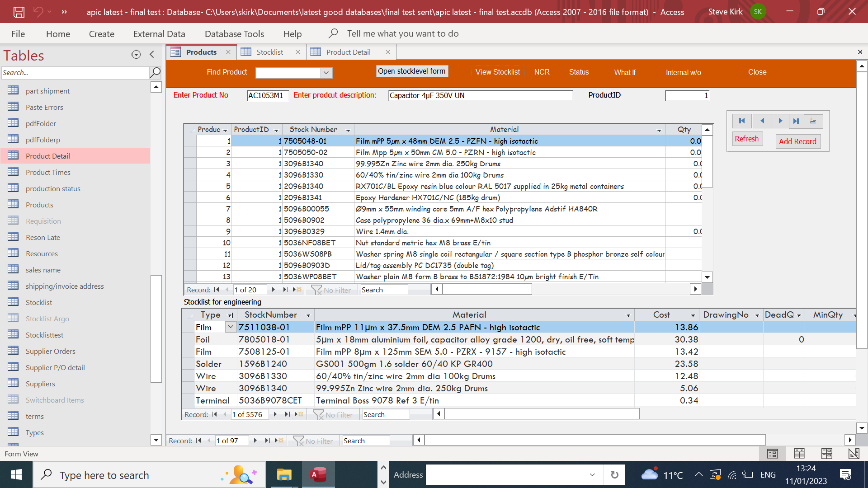
Task: Switch to Datasheet View status bar icon
Action: coord(799,454)
